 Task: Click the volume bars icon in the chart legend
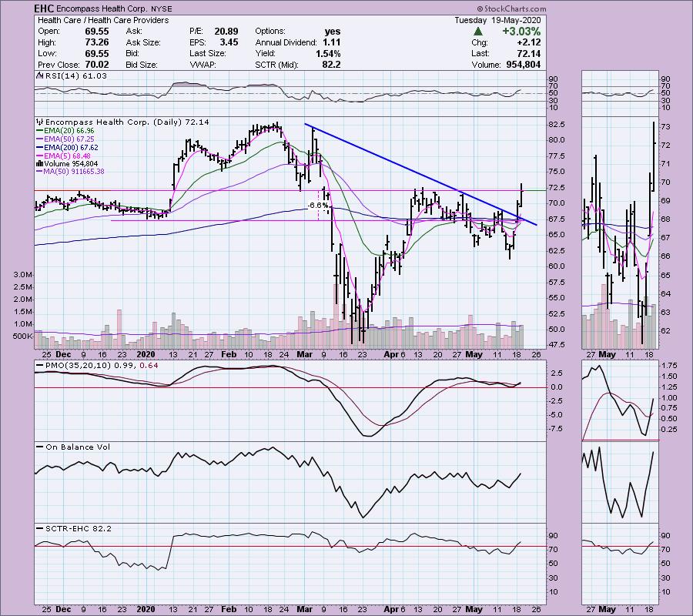tap(40, 164)
